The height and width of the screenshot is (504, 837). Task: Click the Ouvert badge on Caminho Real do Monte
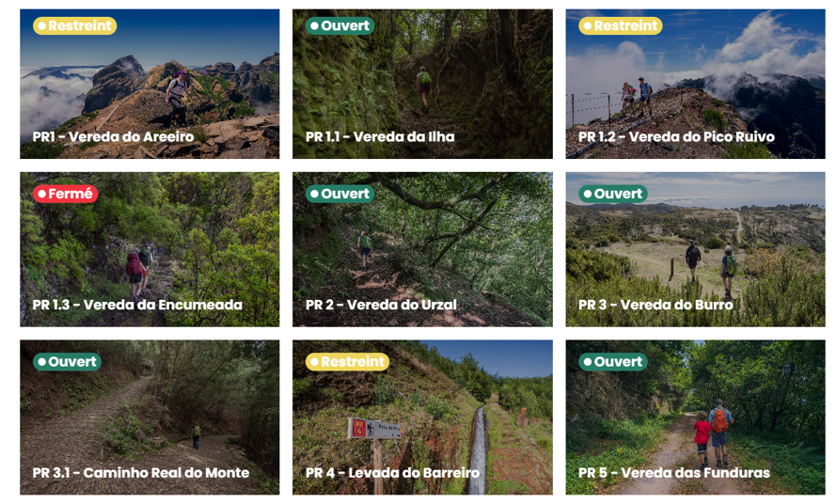pos(68,362)
